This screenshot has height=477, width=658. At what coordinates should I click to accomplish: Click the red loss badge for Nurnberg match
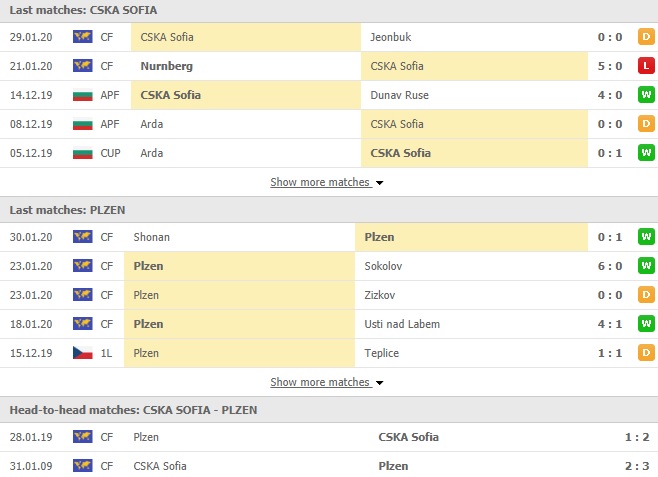(646, 66)
